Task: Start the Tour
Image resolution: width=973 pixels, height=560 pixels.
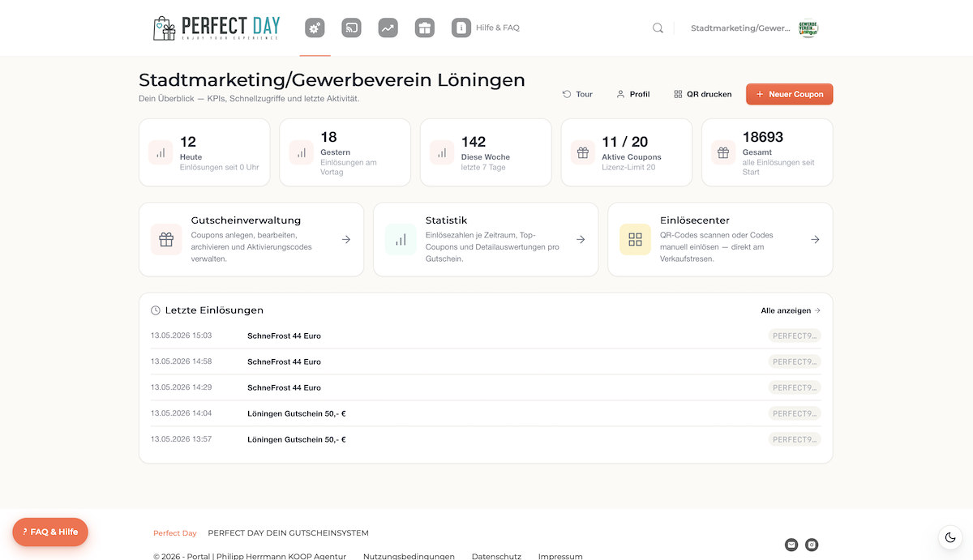Action: click(x=577, y=94)
